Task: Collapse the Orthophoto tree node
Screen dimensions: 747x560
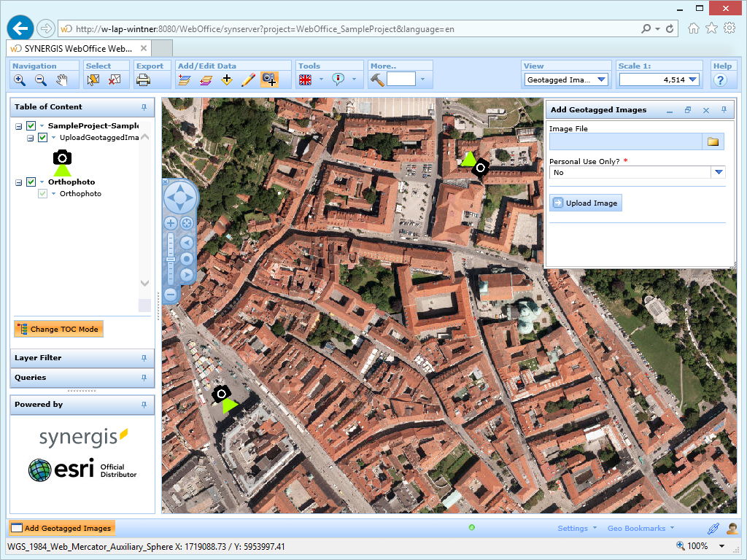Action: [18, 182]
